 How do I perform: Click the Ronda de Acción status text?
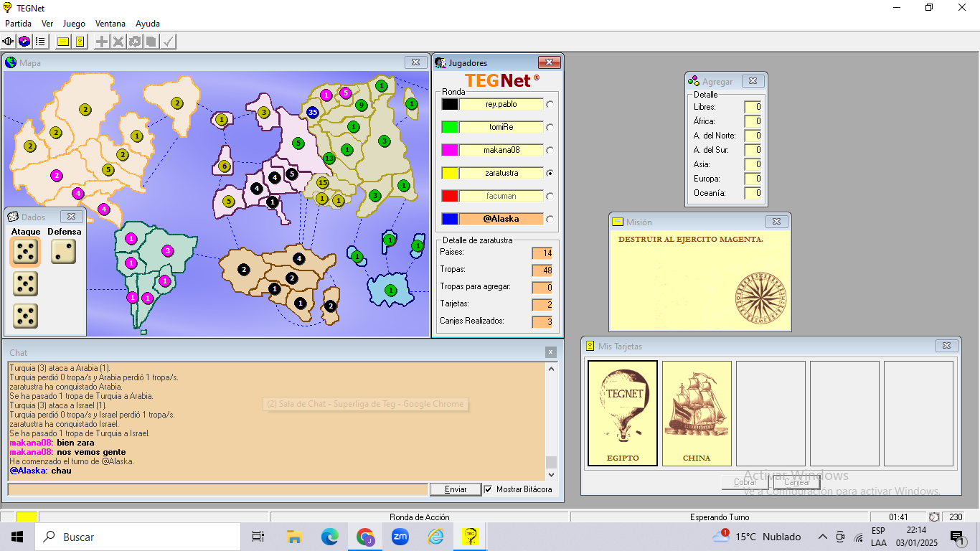[x=420, y=517]
